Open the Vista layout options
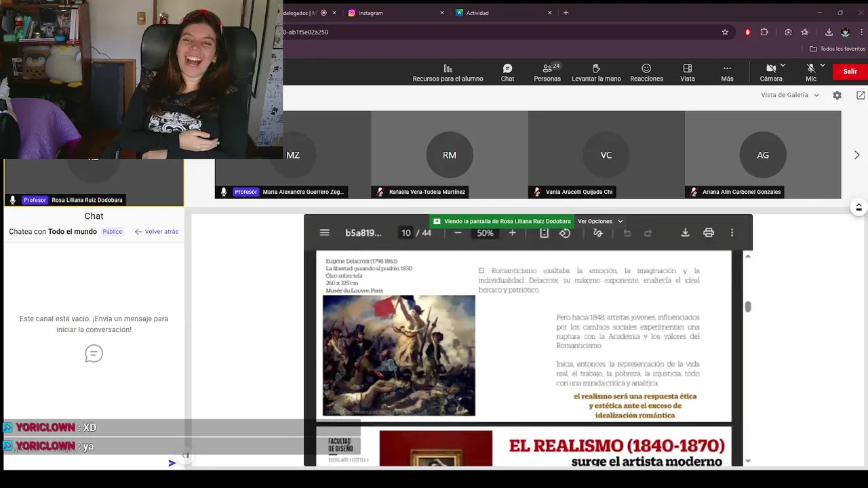Viewport: 868px width, 488px height. [688, 73]
